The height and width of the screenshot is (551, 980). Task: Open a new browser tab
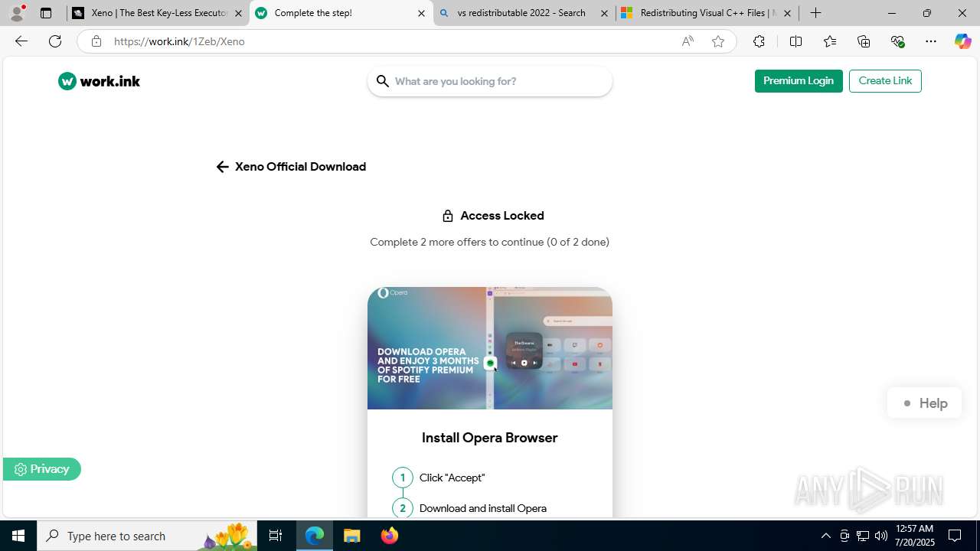coord(816,13)
